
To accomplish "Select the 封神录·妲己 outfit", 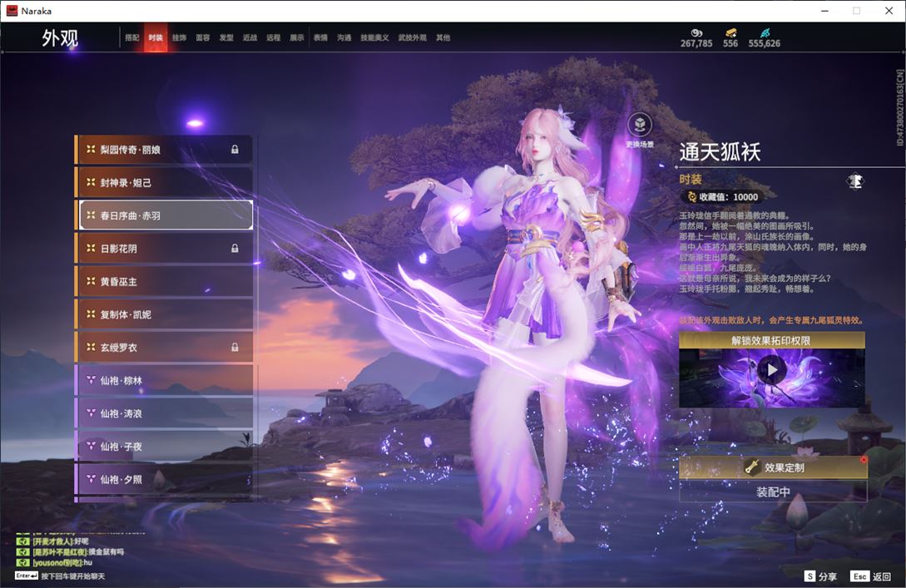I will pos(164,182).
